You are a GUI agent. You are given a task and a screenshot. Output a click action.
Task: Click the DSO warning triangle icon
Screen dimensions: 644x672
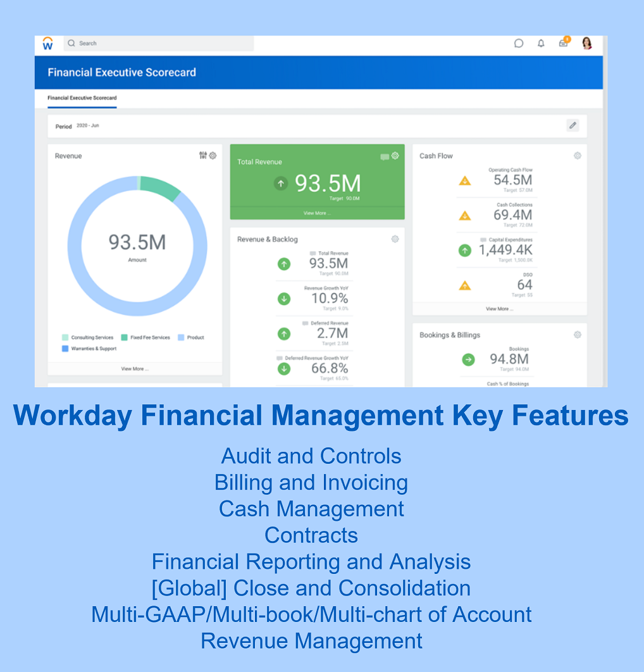465,285
